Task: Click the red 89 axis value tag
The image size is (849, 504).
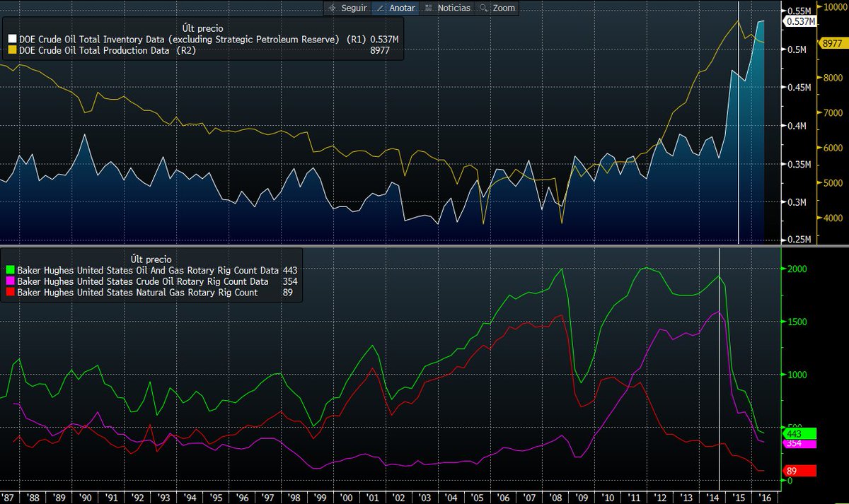Action: (x=798, y=471)
